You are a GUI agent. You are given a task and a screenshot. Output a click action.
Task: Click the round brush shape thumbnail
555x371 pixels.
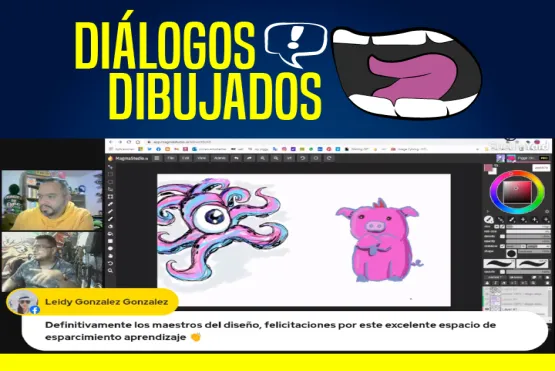point(511,253)
